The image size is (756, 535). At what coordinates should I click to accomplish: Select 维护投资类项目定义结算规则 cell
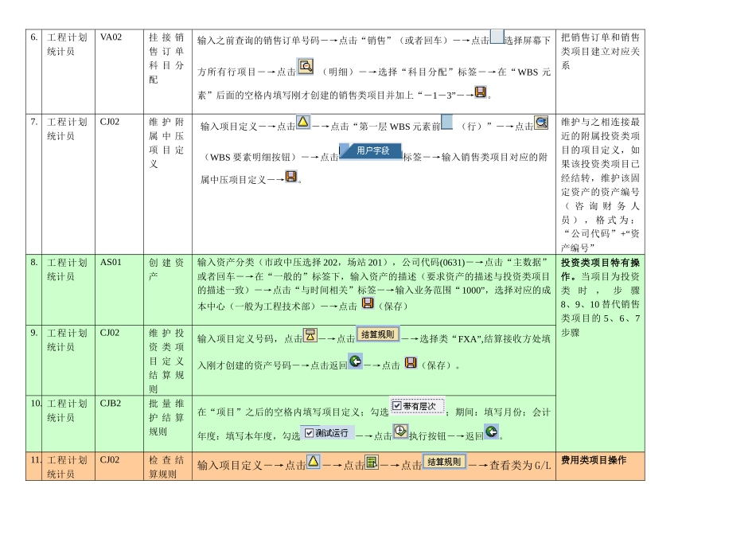166,361
